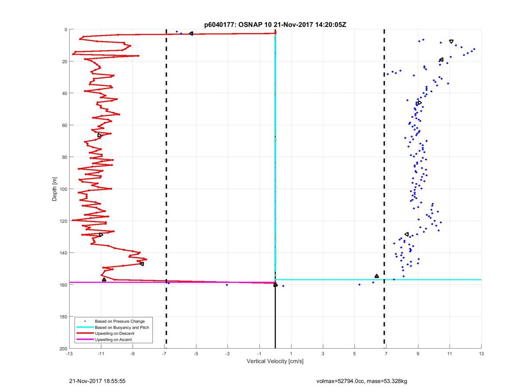Image resolution: width=532 pixels, height=392 pixels.
Task: Click x-axis tick label -11
Action: 101,353
